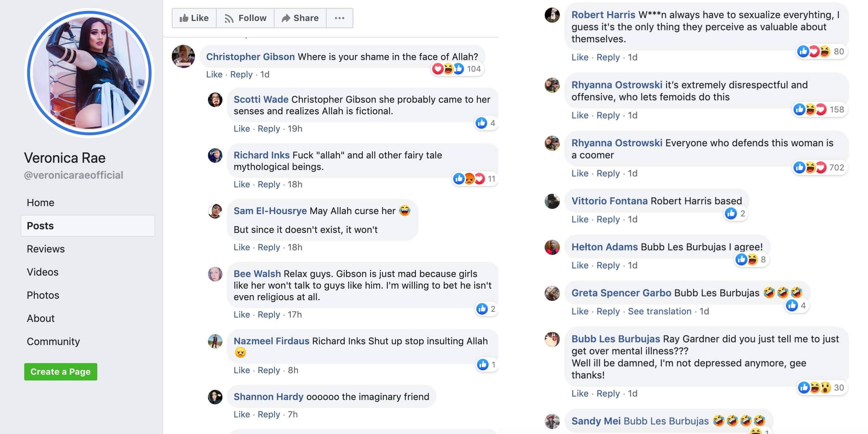Click the thumbs-up Like page button
The image size is (868, 434).
tap(194, 18)
